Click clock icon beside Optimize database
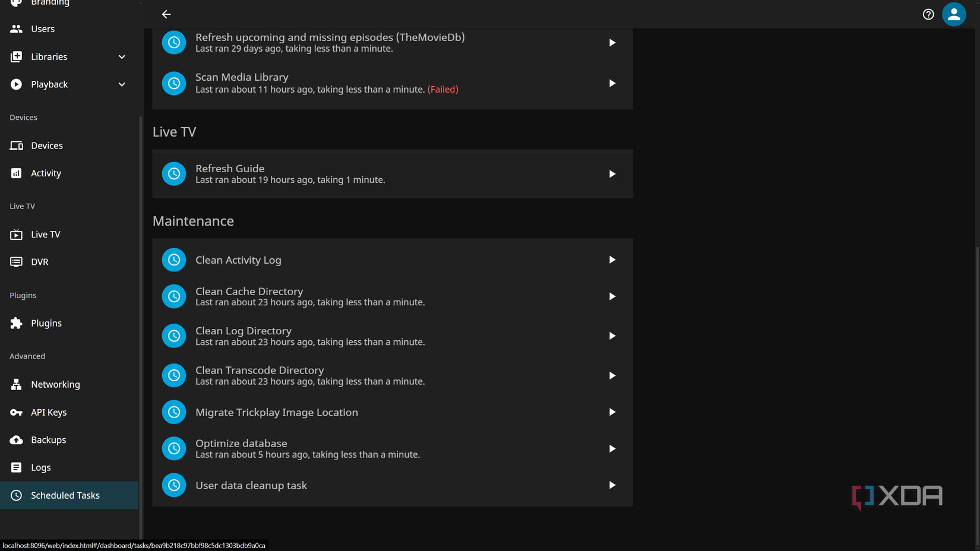 click(x=174, y=449)
